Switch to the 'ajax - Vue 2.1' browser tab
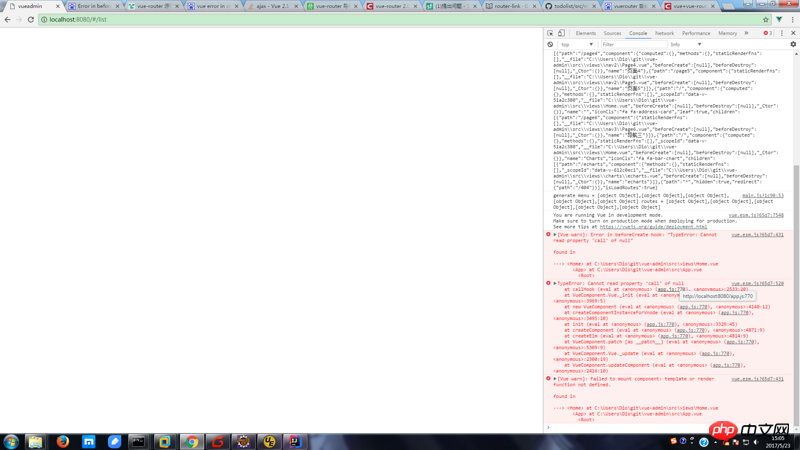800x450 pixels. (272, 6)
